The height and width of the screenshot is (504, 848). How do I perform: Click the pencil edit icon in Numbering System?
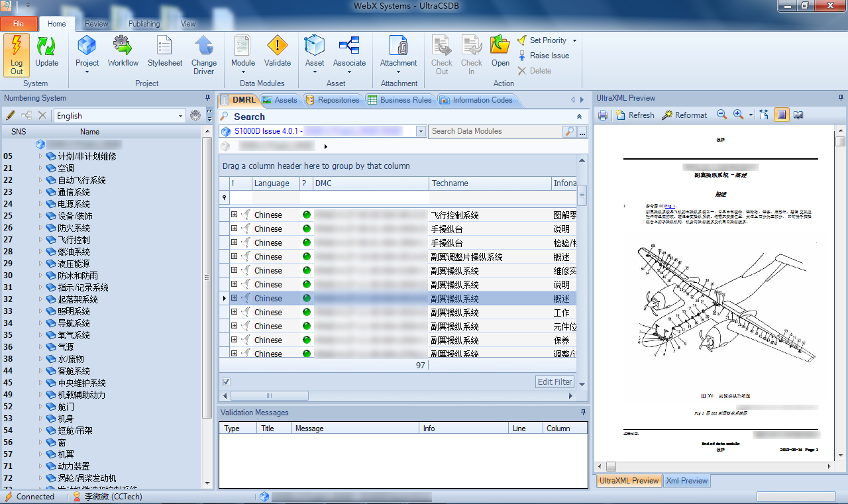coord(11,115)
